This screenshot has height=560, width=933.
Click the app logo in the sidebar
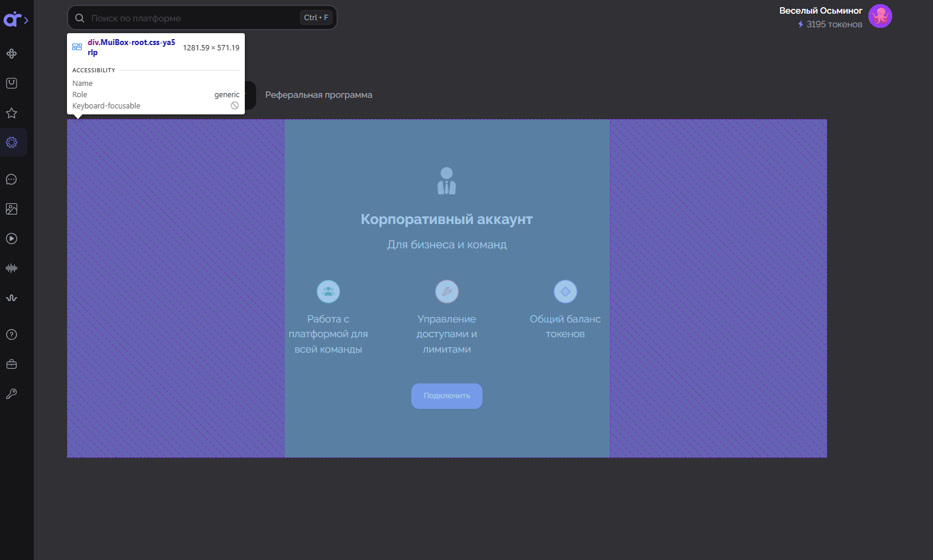click(12, 20)
